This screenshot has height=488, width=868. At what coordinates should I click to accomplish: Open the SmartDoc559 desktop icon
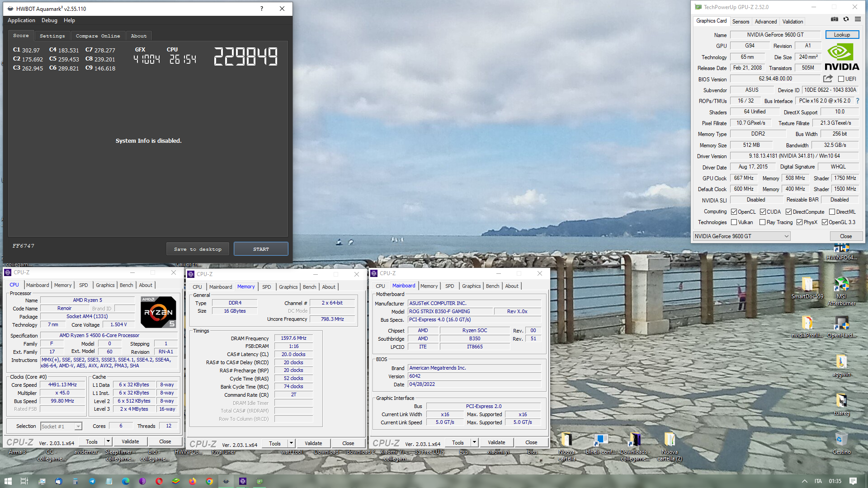[x=807, y=288]
